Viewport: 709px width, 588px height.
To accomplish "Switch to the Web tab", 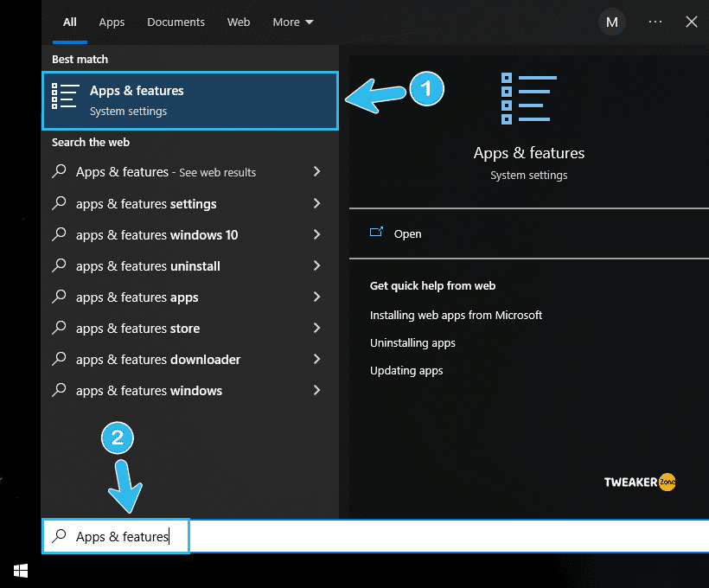I will click(x=239, y=22).
